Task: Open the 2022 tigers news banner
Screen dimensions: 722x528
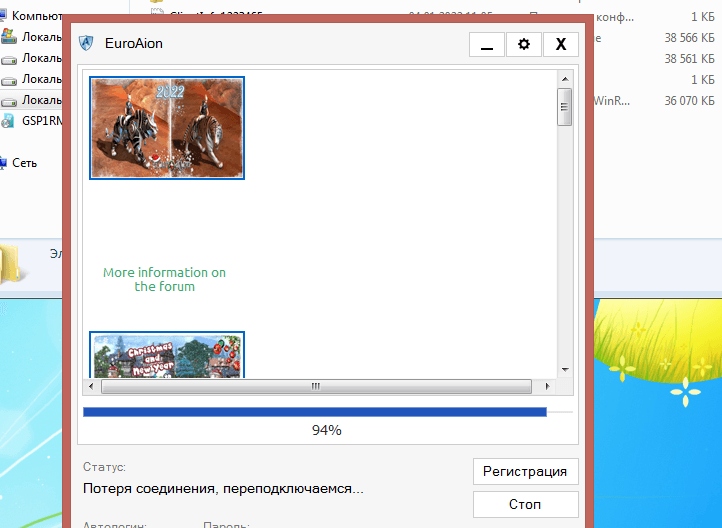Action: tap(167, 128)
